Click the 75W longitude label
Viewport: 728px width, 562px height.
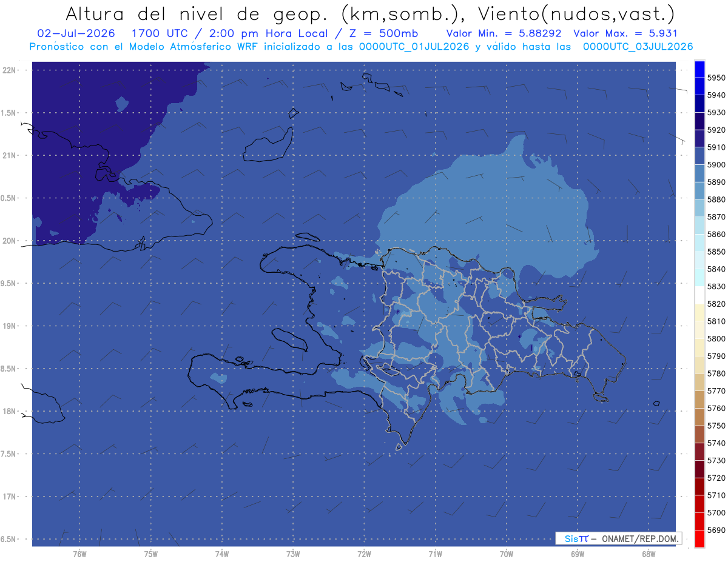150,553
